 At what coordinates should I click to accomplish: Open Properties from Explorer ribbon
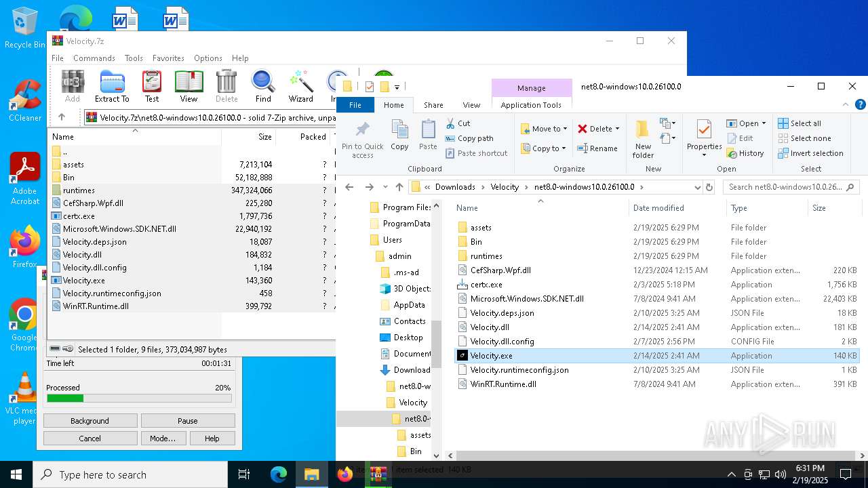click(705, 138)
